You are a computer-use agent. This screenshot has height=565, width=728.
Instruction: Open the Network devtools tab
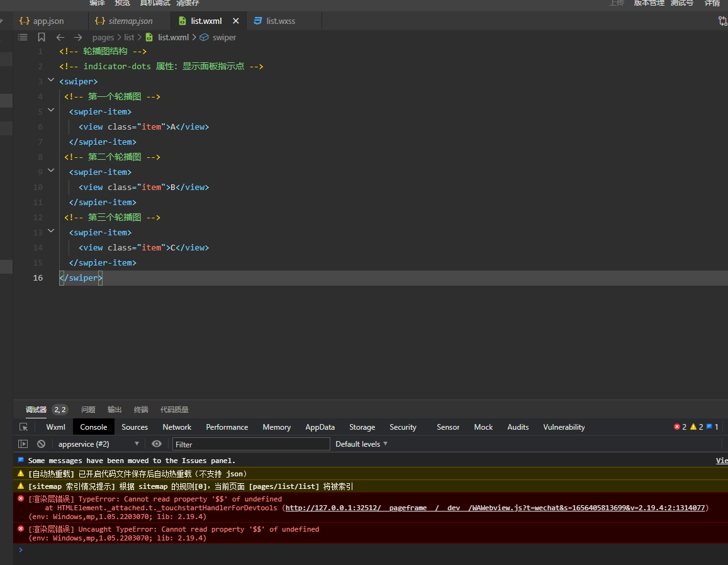click(177, 427)
